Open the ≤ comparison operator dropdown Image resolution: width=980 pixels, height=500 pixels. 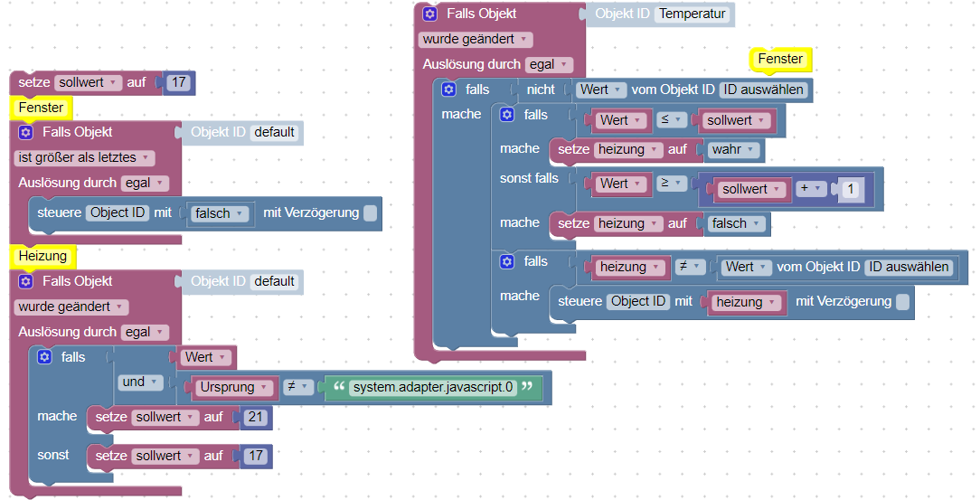coord(671,120)
